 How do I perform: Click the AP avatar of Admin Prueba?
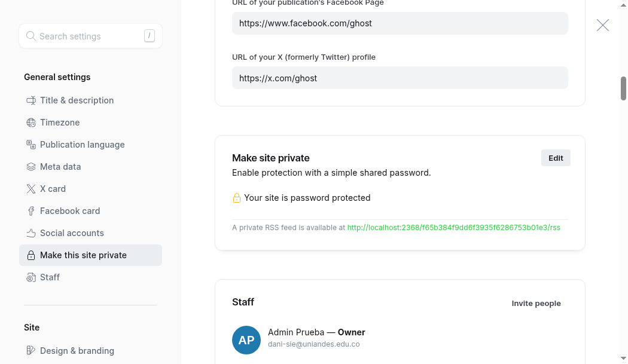246,340
